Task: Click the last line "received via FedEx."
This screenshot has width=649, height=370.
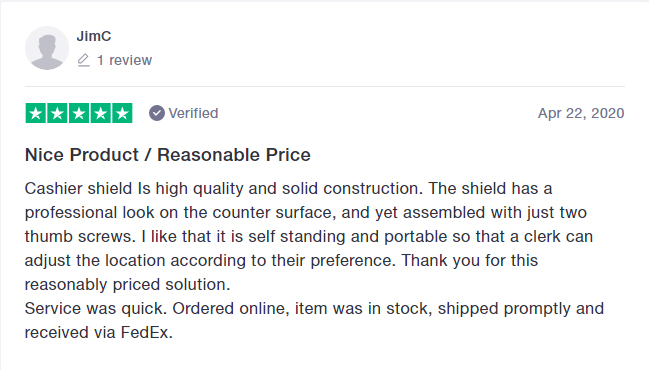Action: (x=99, y=332)
